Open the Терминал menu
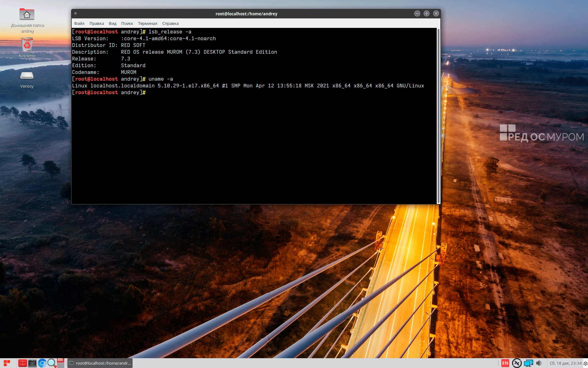This screenshot has height=368, width=588. click(x=147, y=23)
